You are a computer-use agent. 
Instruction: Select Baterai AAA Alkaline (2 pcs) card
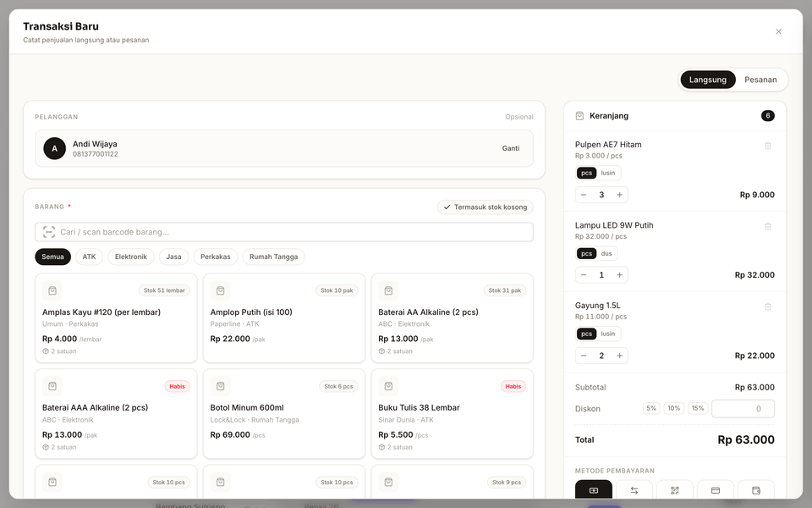tap(116, 414)
